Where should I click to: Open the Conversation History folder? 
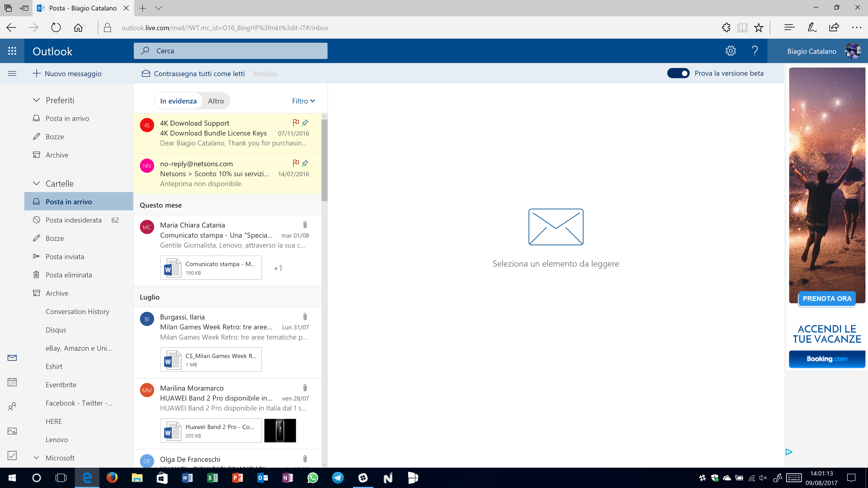point(79,312)
